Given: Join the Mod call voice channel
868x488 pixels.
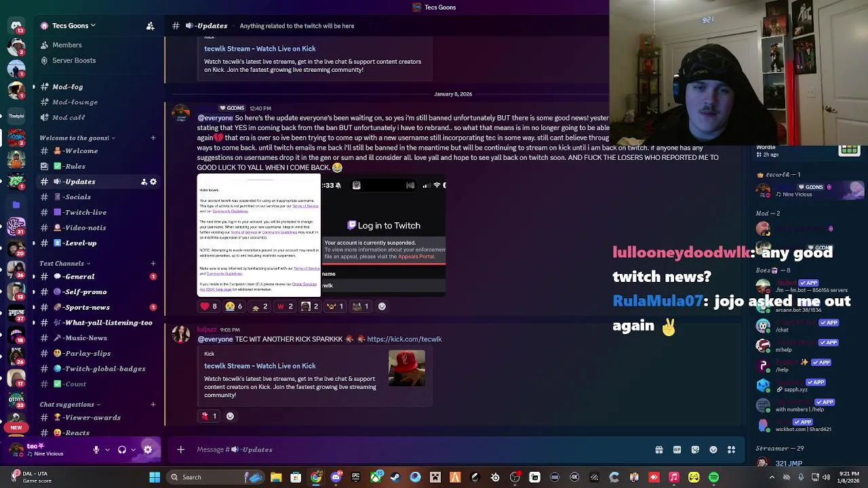Looking at the screenshot, I should pos(98,117).
